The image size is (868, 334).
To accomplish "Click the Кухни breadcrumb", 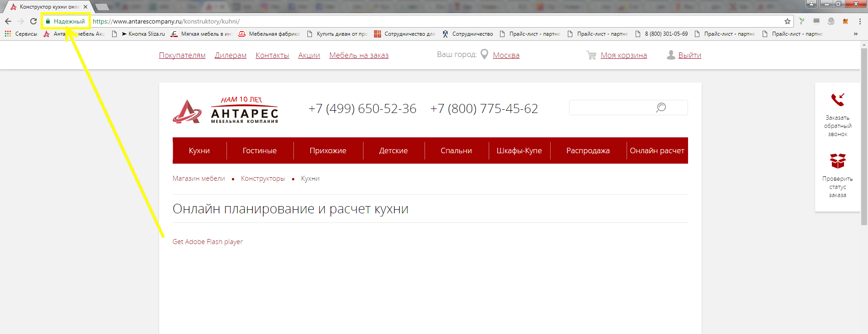I will [310, 179].
